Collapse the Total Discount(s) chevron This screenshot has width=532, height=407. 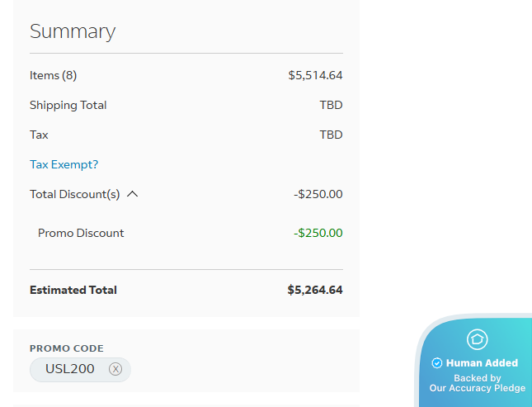pyautogui.click(x=133, y=194)
